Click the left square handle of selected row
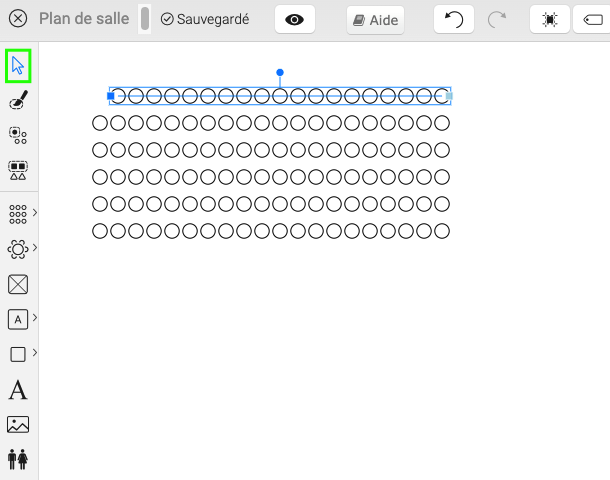The height and width of the screenshot is (480, 610). [110, 96]
